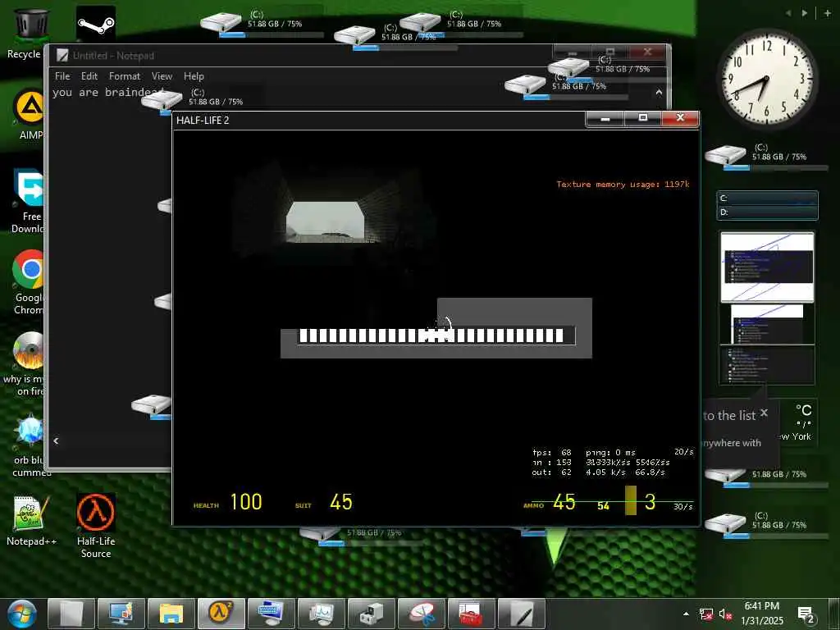This screenshot has height=630, width=840.
Task: Click Notepad's horizontal scroll left arrow
Action: click(56, 441)
